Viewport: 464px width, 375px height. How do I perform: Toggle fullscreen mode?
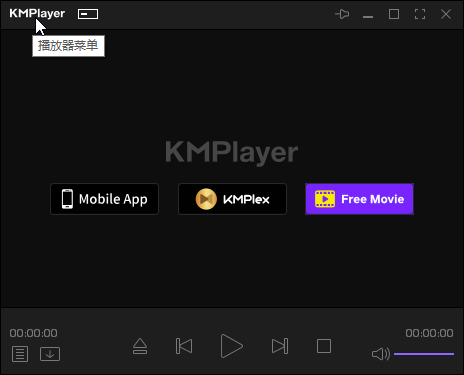pyautogui.click(x=420, y=14)
